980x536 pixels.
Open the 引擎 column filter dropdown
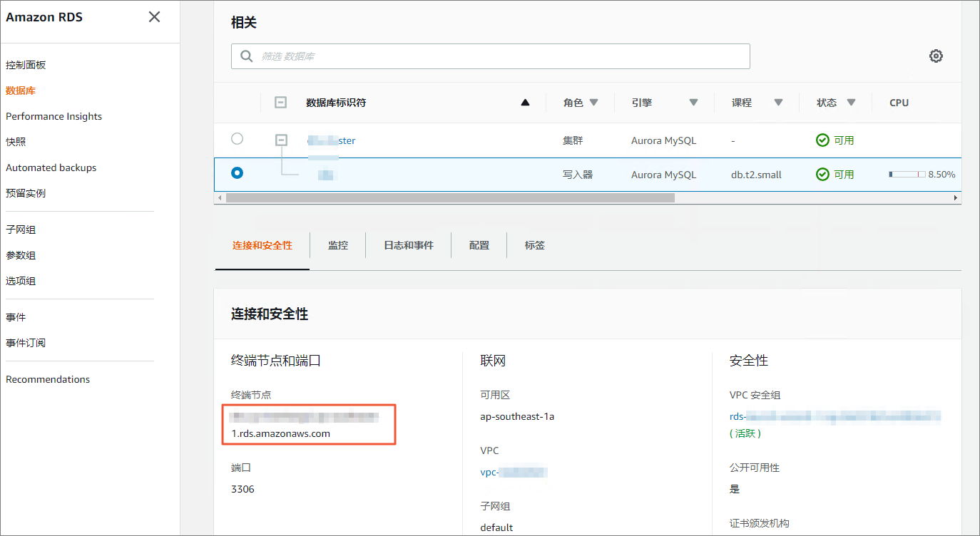pos(693,103)
